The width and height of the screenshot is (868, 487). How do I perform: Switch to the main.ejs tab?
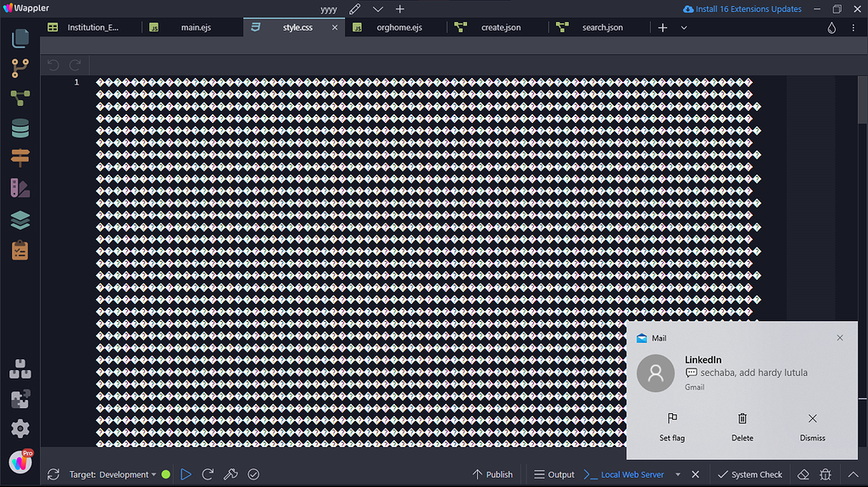click(x=195, y=27)
